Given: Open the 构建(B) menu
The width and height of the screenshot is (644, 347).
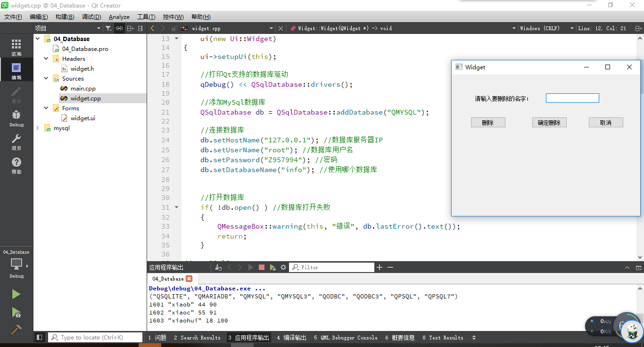Looking at the screenshot, I should click(x=65, y=17).
